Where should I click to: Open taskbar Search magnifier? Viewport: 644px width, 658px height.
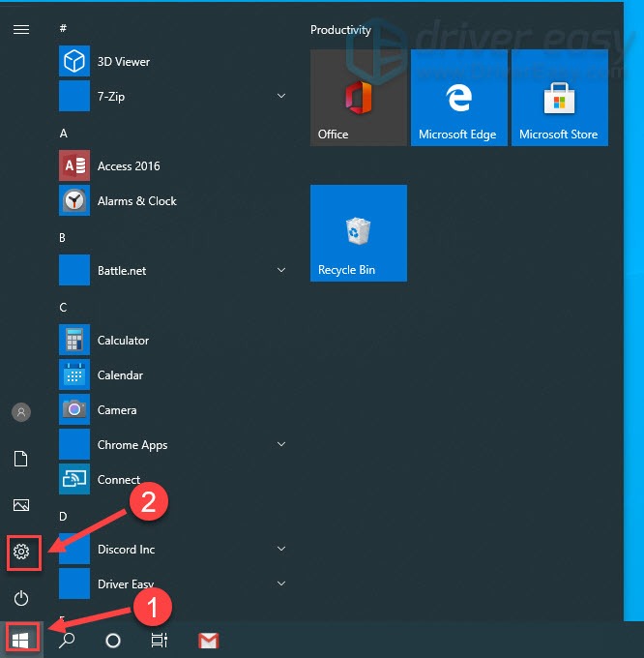tap(67, 641)
